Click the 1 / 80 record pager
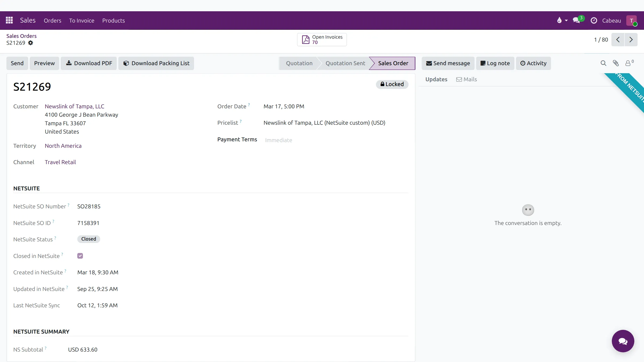 (x=601, y=40)
